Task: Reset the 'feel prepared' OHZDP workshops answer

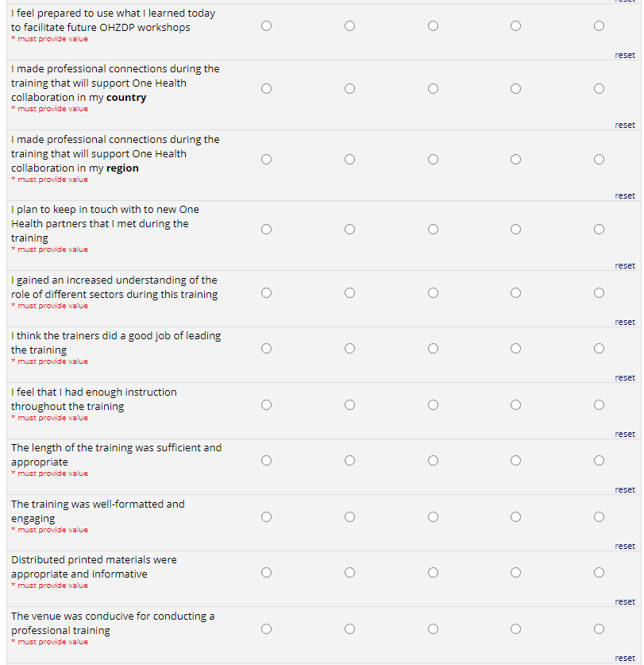Action: coord(625,55)
